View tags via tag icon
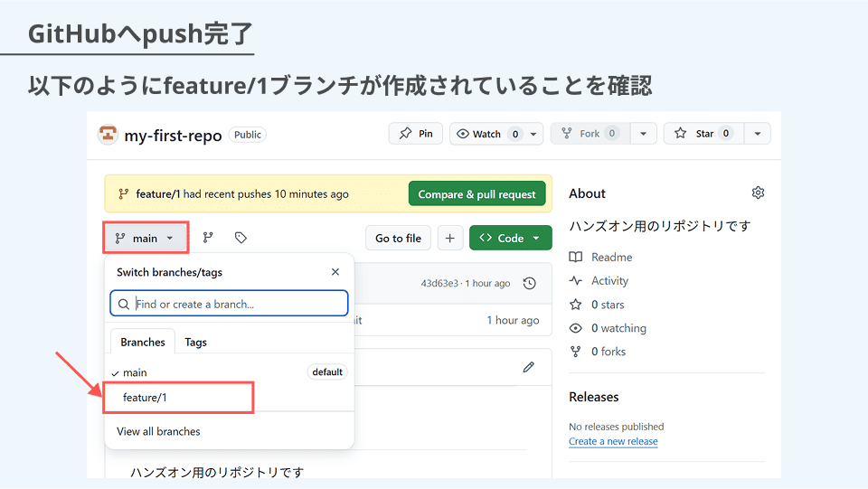Viewport: 868px width, 489px height. (241, 238)
